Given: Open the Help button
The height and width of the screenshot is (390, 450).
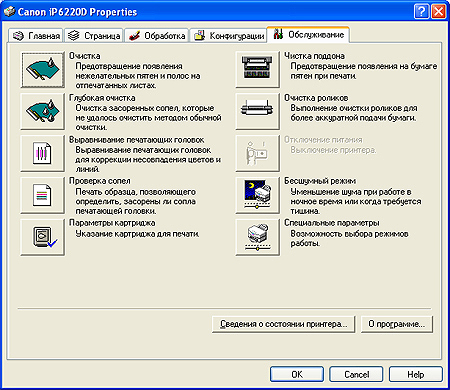Looking at the screenshot, I should 416,374.
